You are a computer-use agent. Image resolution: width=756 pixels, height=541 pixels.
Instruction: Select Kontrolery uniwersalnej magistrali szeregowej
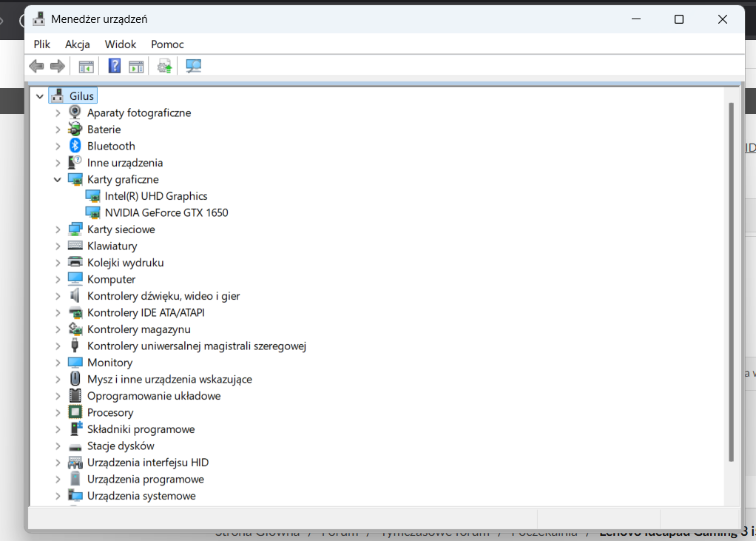(197, 346)
